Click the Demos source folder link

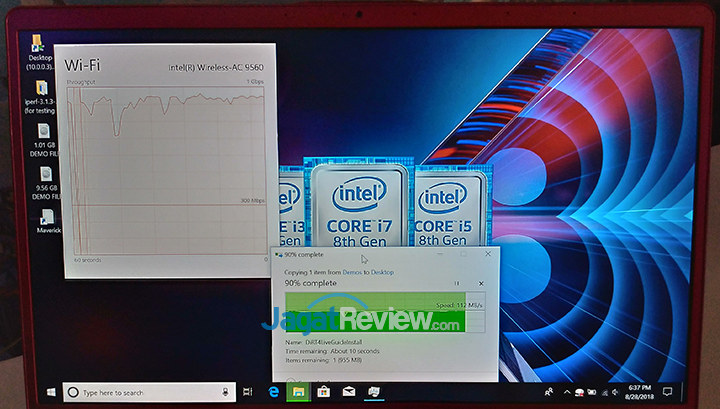(351, 272)
